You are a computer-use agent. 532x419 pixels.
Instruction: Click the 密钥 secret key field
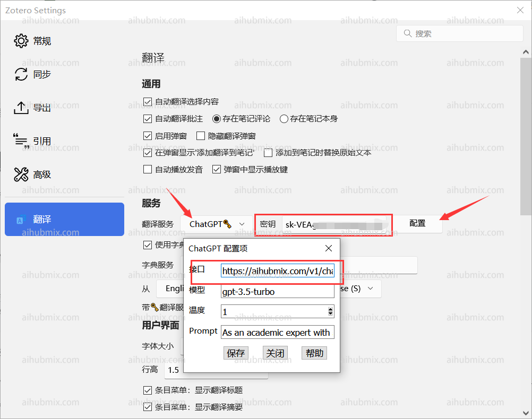tap(334, 224)
